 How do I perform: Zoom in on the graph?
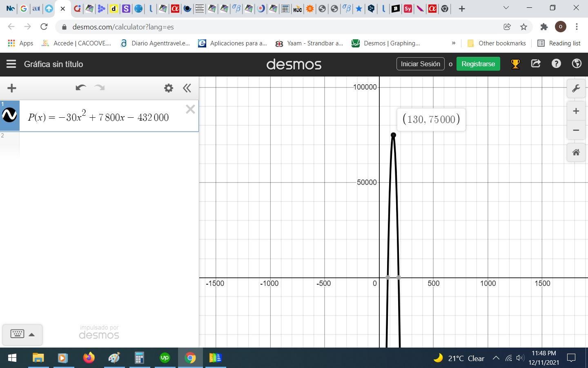click(576, 111)
